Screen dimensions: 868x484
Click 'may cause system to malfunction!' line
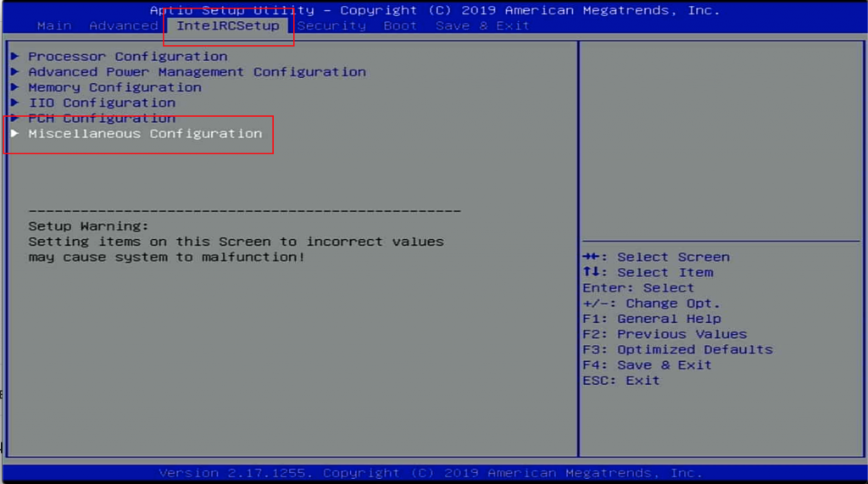coord(167,258)
